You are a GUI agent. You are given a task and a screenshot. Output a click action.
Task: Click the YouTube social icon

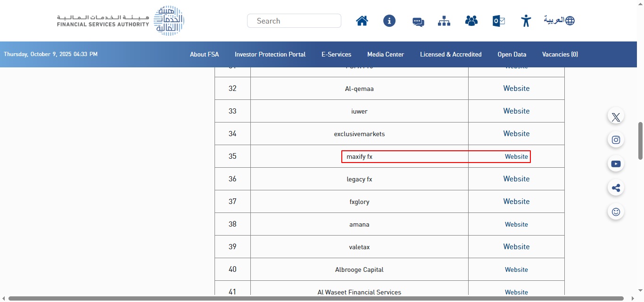[x=616, y=164]
